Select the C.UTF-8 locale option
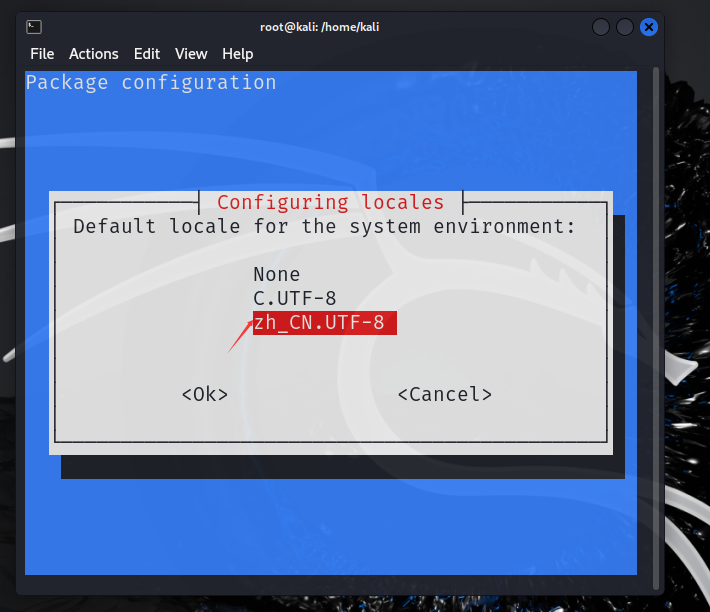 pyautogui.click(x=295, y=298)
